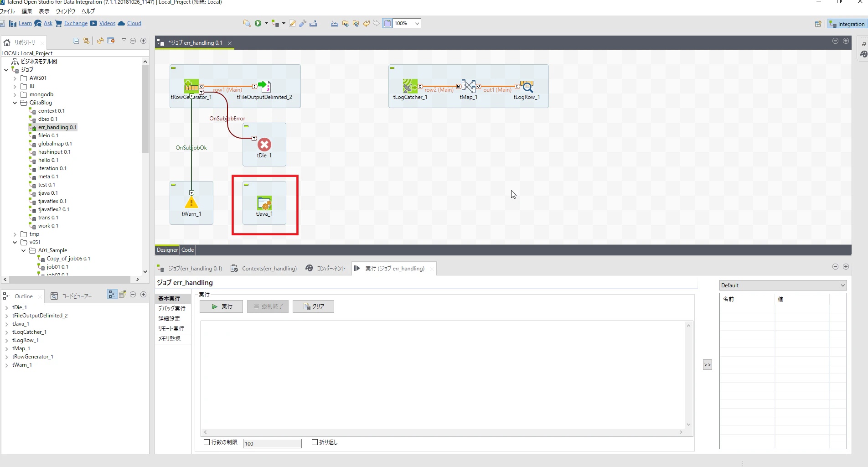Select the tFileOutputDelimited_2 component icon
Screen dimensions: 868x467
264,86
